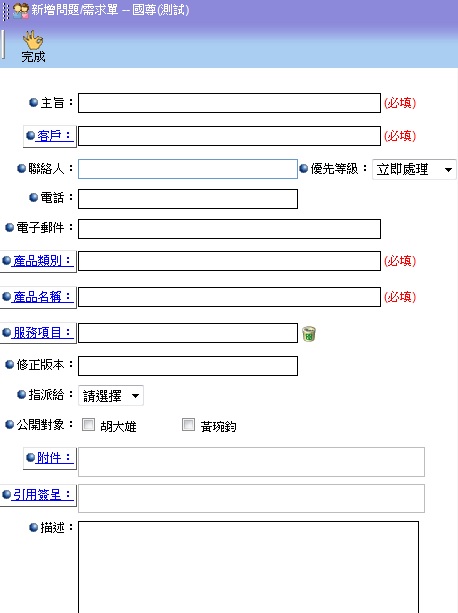
Task: Click the trash bin icon beside 服務項目
Action: click(309, 334)
